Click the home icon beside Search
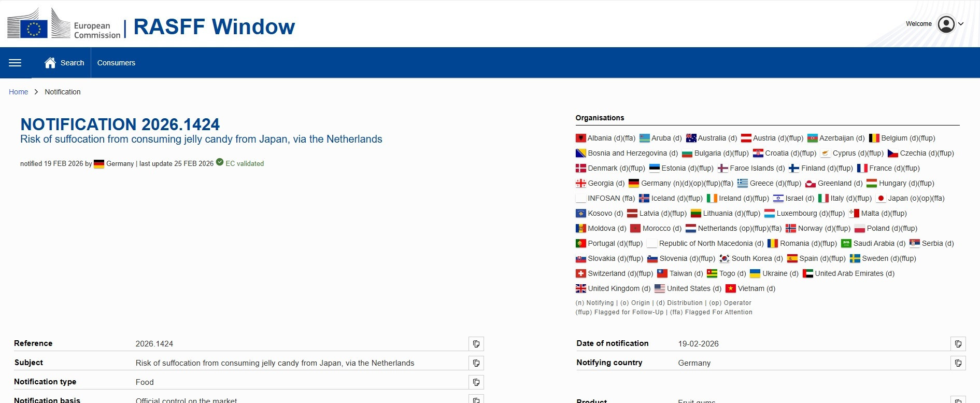 pos(50,63)
